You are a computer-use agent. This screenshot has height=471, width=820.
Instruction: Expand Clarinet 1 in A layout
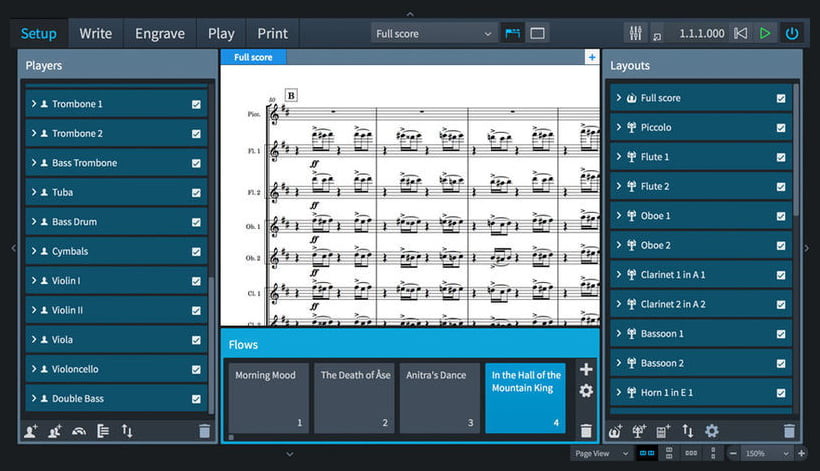pos(618,274)
